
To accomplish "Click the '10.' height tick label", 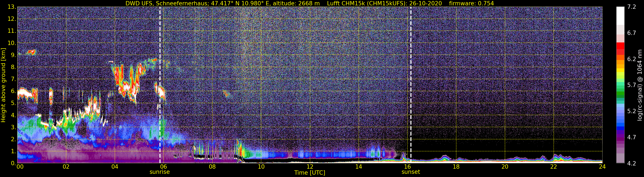I will click(12, 43).
